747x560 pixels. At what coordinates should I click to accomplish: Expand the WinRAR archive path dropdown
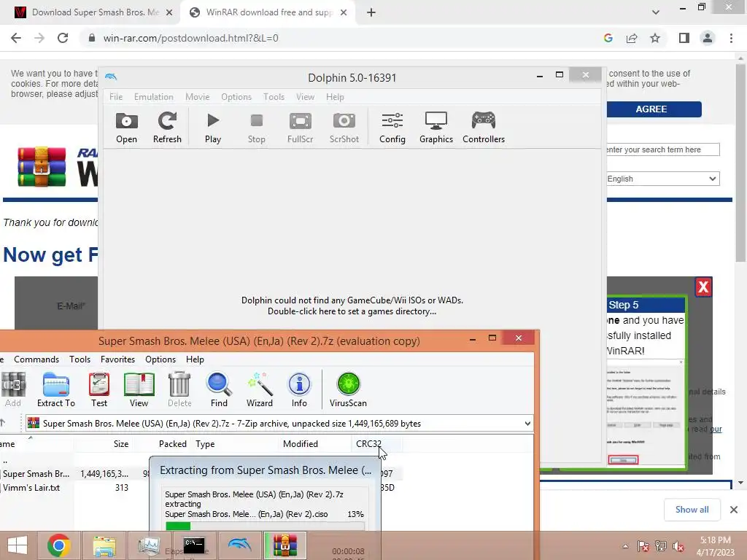pos(527,424)
